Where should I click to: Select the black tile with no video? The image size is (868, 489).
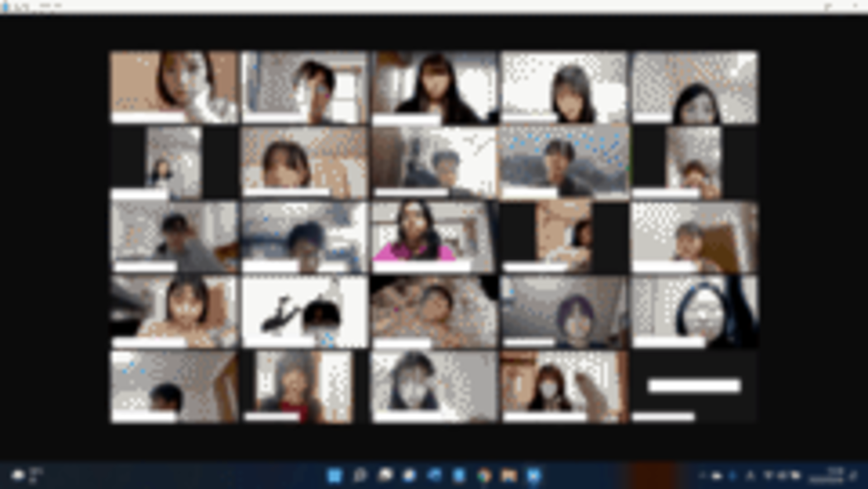(x=694, y=386)
